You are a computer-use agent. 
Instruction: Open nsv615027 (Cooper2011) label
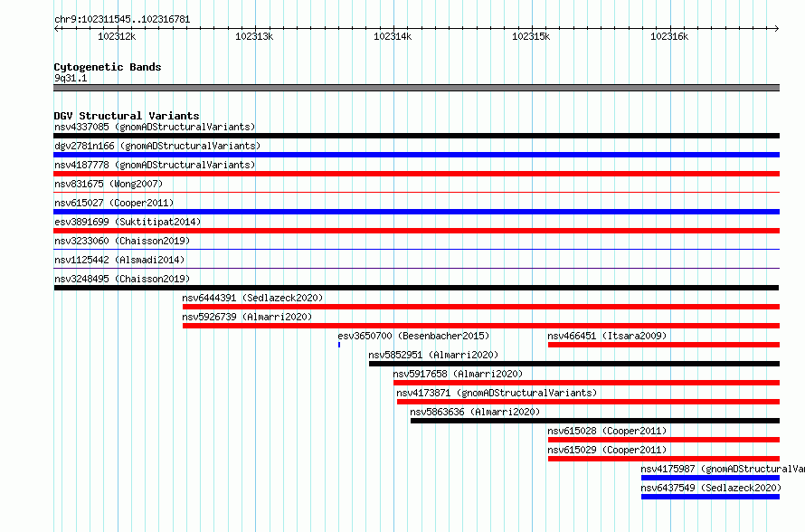(x=114, y=203)
